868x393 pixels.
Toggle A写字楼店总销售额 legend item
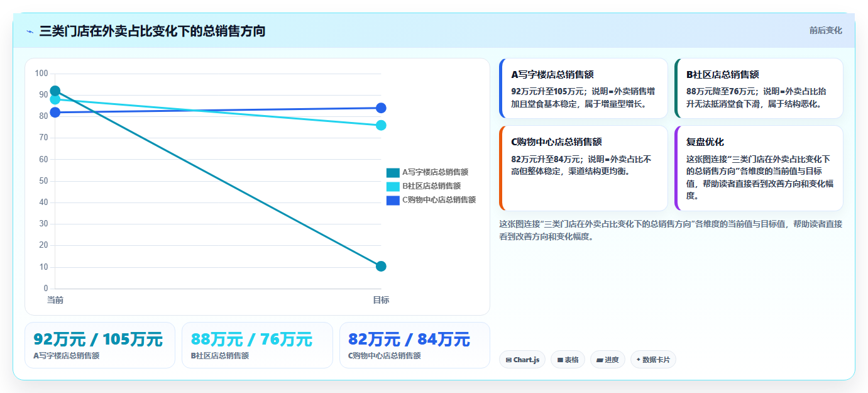pos(427,172)
